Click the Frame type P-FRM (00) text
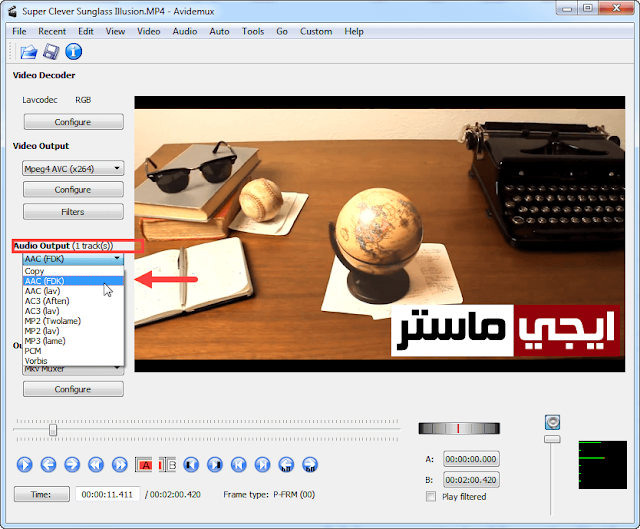The image size is (640, 529). (269, 494)
